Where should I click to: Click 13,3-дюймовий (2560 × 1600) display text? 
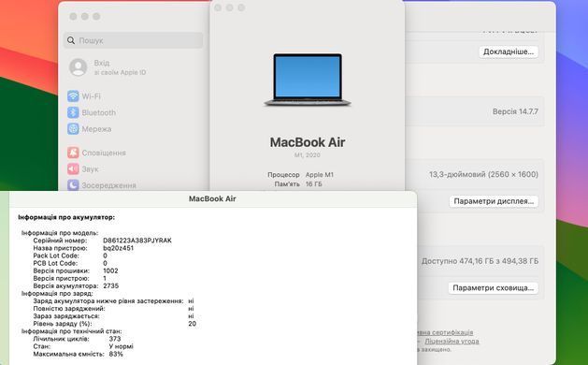click(x=483, y=174)
